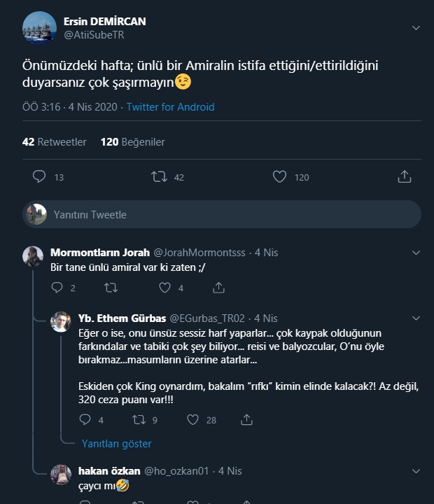434x504 pixels.
Task: Reply to the main tweet by Ersin DEMİRCAN
Action: pos(39,177)
